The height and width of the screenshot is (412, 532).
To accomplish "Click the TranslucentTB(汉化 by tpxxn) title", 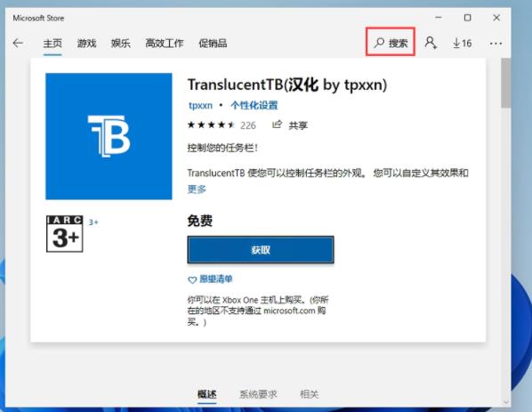I will pos(287,85).
